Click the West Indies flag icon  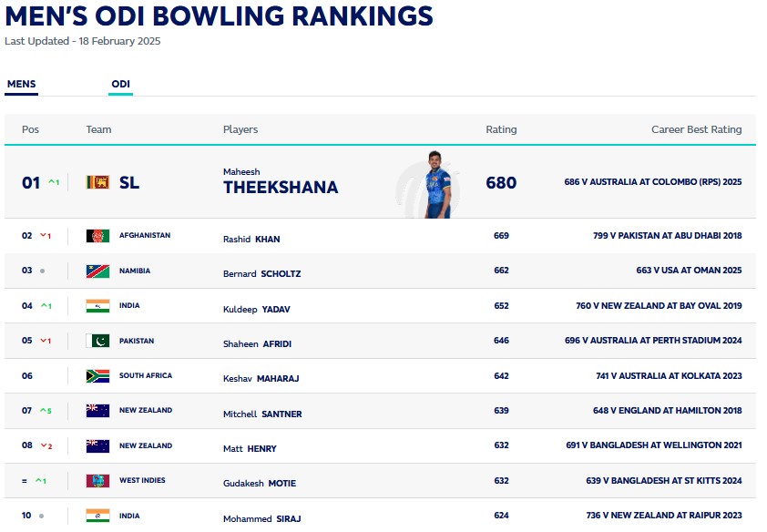pos(97,480)
